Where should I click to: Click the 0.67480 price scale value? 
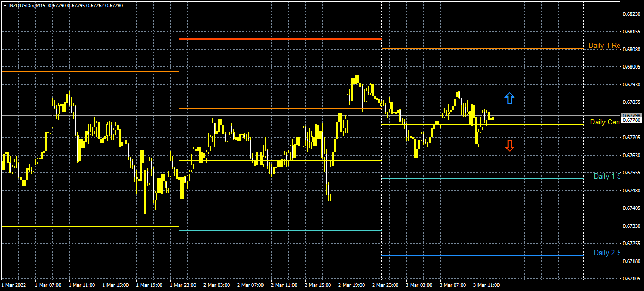[631, 190]
